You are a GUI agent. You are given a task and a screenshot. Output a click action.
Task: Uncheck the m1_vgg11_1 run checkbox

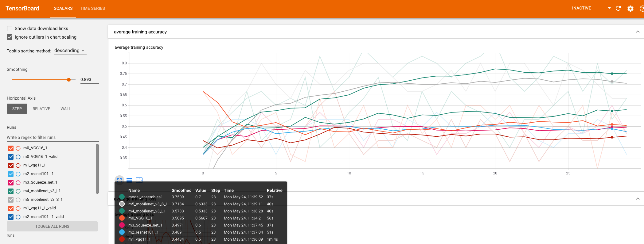[11, 166]
